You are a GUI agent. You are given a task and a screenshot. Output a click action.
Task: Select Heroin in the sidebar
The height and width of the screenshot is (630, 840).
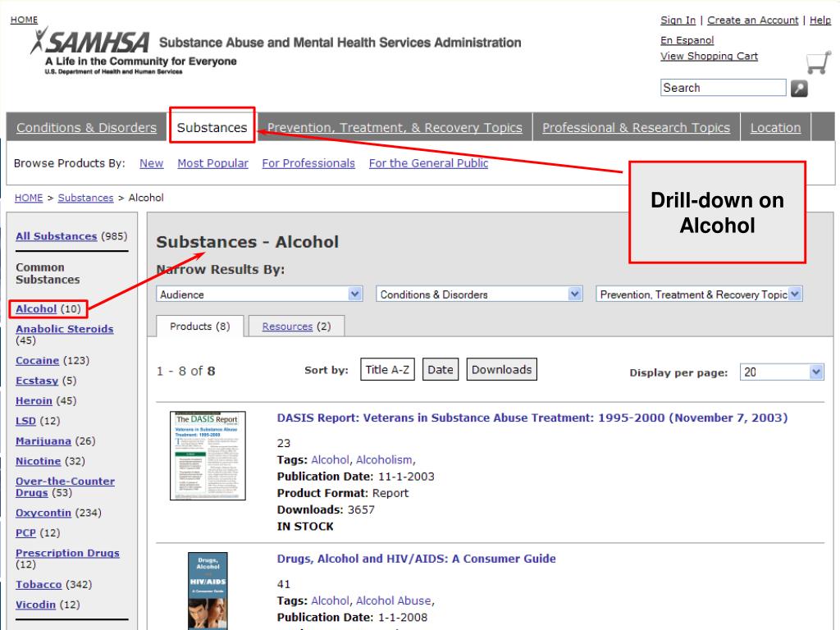34,400
